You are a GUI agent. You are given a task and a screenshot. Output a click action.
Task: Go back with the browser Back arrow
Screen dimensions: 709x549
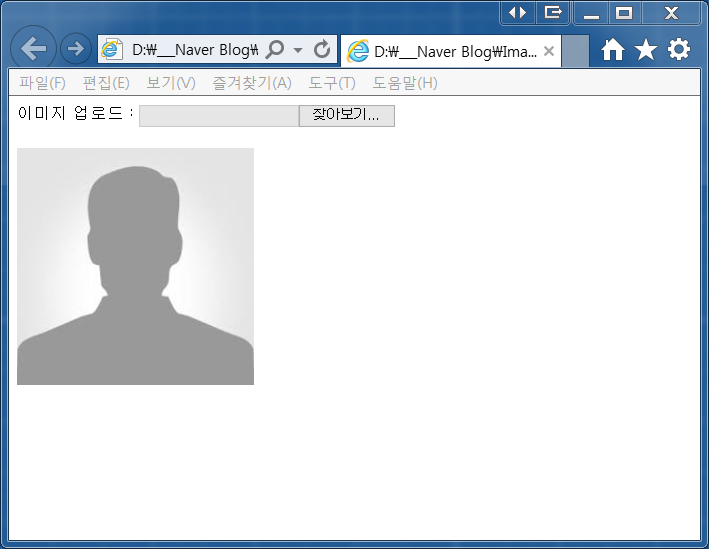(33, 48)
